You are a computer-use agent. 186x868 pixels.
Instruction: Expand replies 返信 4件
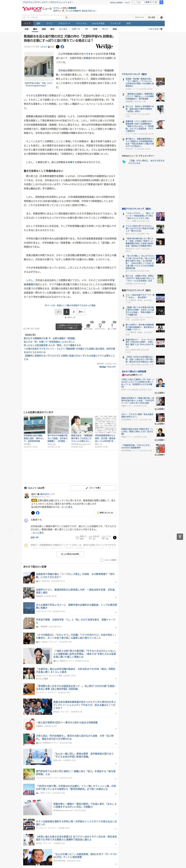(34, 537)
